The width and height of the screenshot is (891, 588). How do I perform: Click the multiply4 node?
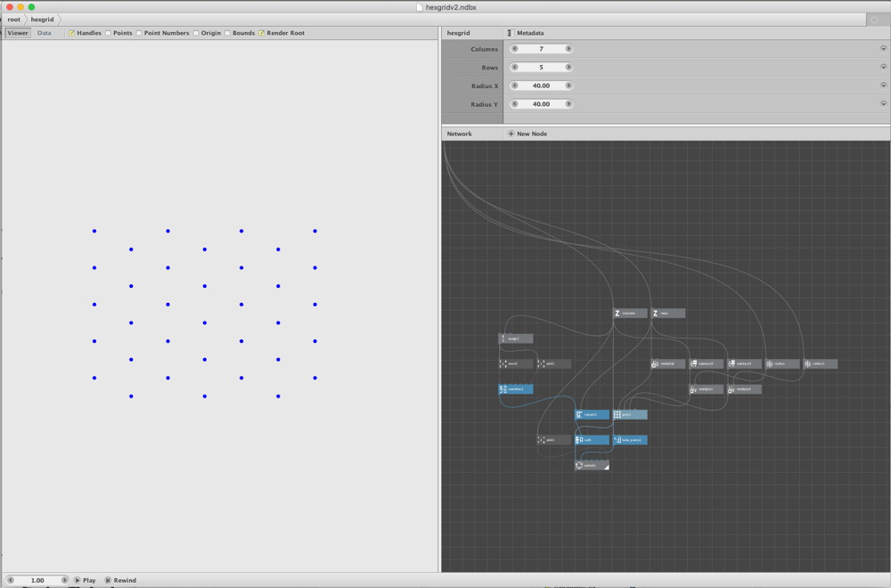[744, 389]
